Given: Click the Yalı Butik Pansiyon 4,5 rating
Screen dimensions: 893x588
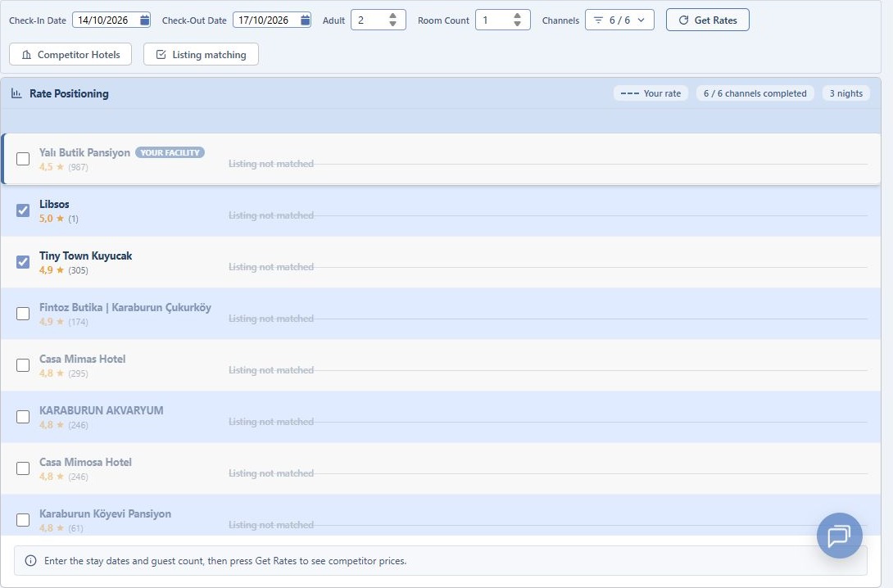Looking at the screenshot, I should pos(46,167).
